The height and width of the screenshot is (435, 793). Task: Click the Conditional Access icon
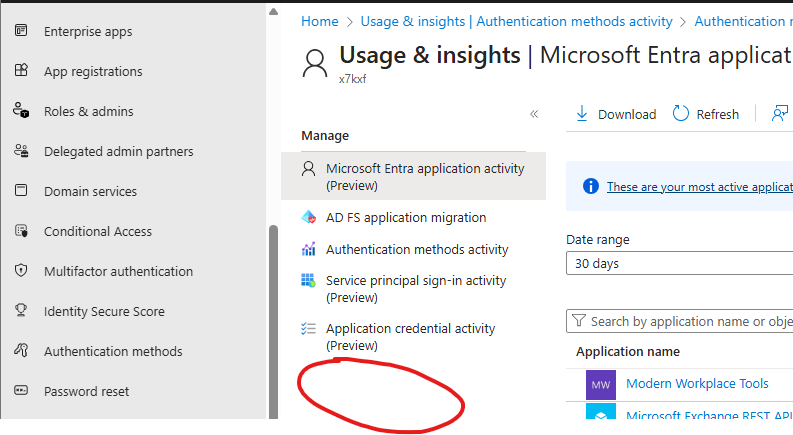21,231
